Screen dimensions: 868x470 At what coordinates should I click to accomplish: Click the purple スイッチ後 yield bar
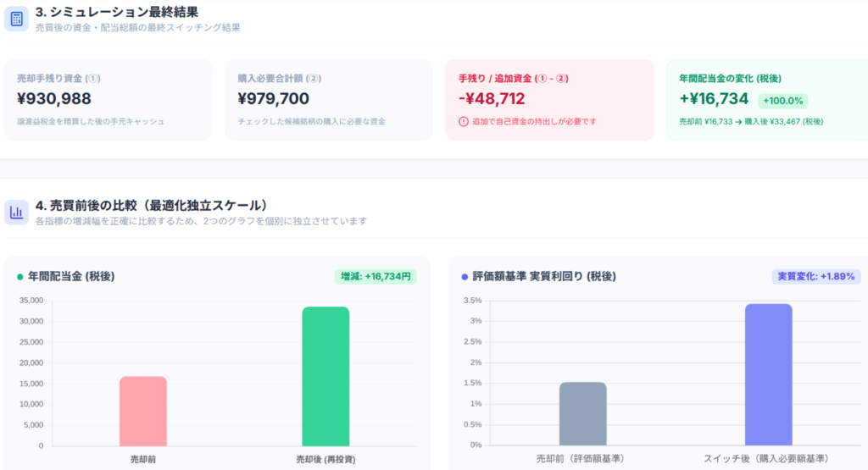click(768, 374)
